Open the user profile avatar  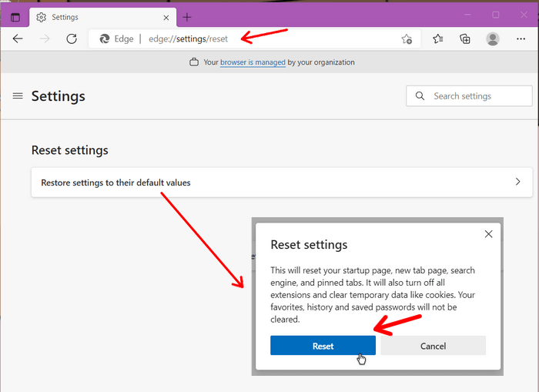[492, 39]
